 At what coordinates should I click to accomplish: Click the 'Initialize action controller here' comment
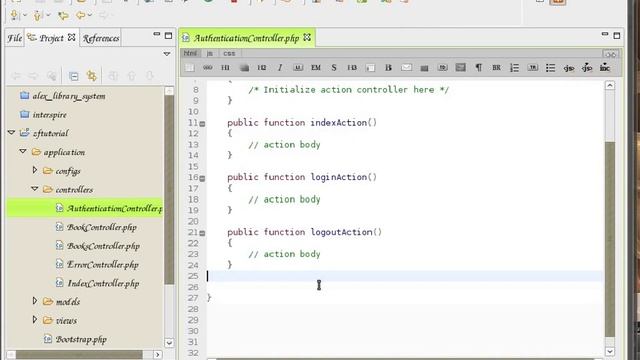(348, 90)
